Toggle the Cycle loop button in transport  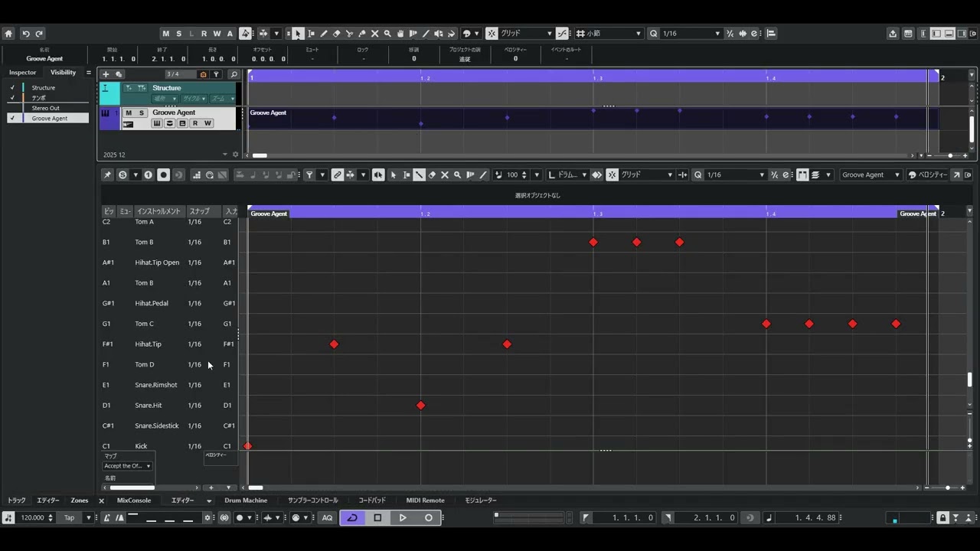click(352, 518)
